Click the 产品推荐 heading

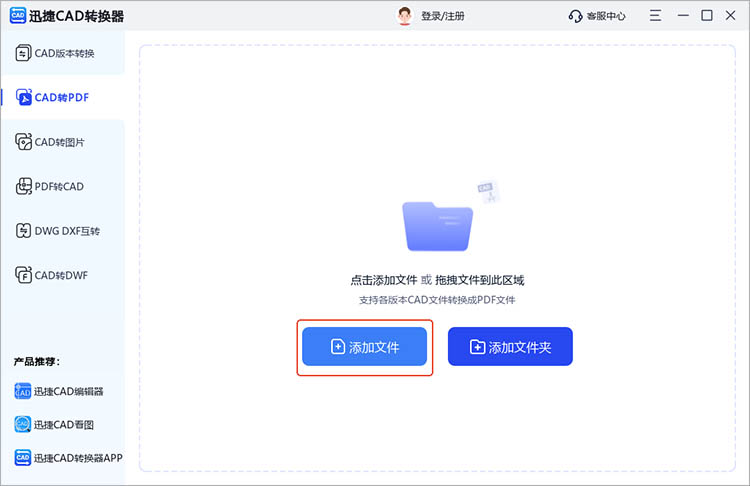point(36,362)
